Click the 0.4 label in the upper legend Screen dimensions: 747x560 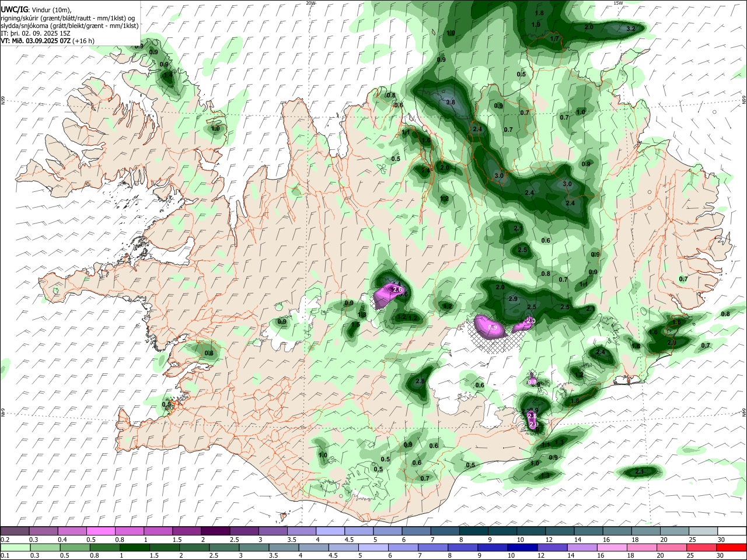(63, 540)
